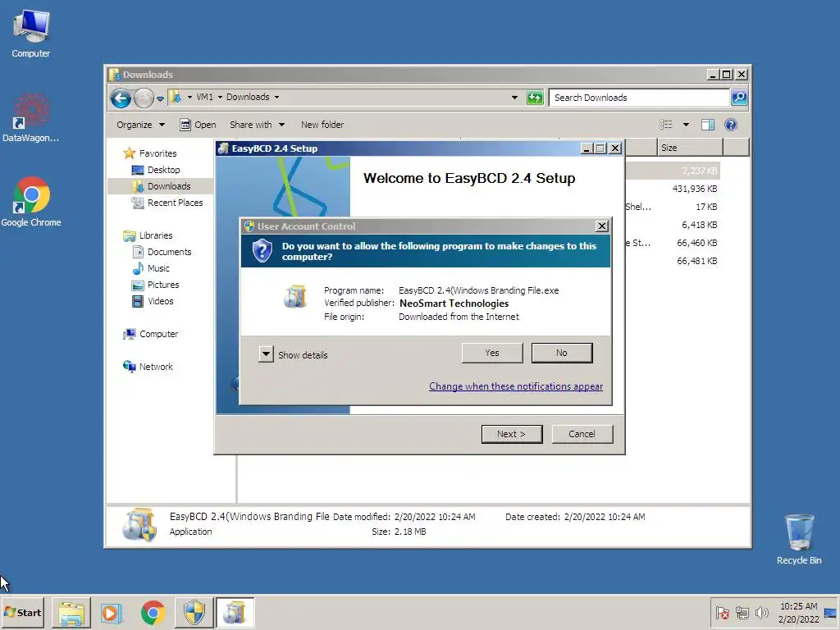Expand Show details in UAC dialog
Image resolution: width=840 pixels, height=630 pixels.
tap(267, 354)
